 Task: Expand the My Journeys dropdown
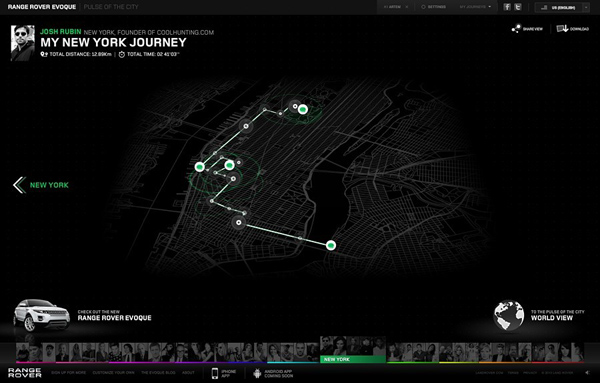click(x=475, y=7)
